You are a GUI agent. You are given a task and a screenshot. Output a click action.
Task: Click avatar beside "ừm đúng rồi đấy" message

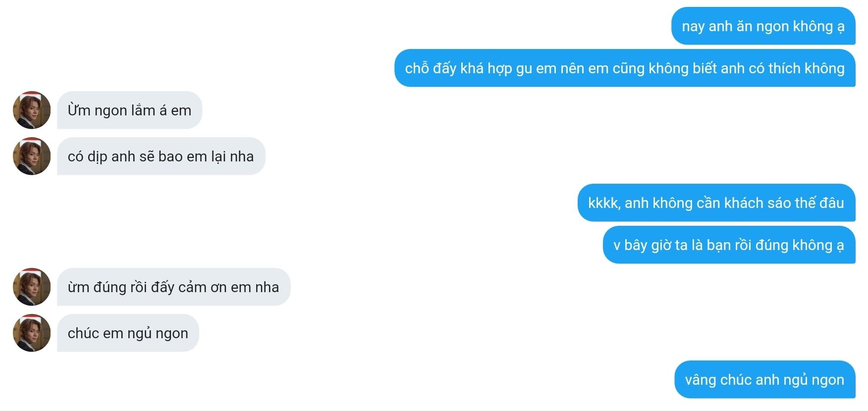pyautogui.click(x=32, y=287)
